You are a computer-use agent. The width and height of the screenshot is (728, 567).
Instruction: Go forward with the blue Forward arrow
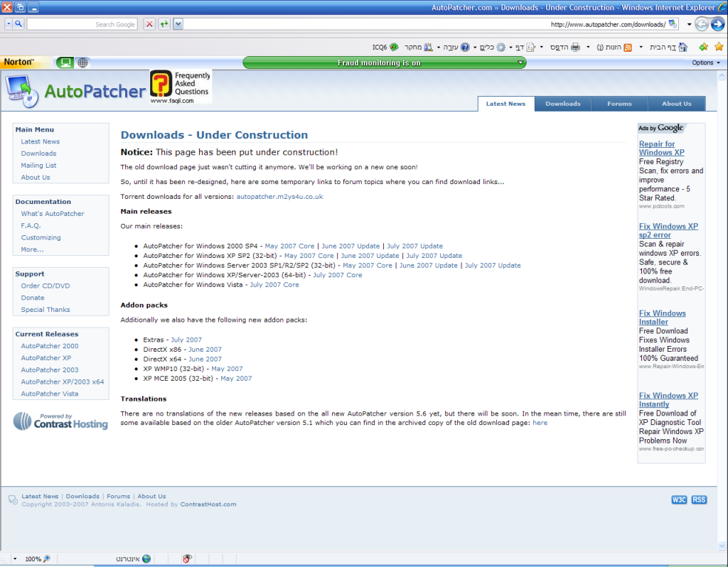718,24
